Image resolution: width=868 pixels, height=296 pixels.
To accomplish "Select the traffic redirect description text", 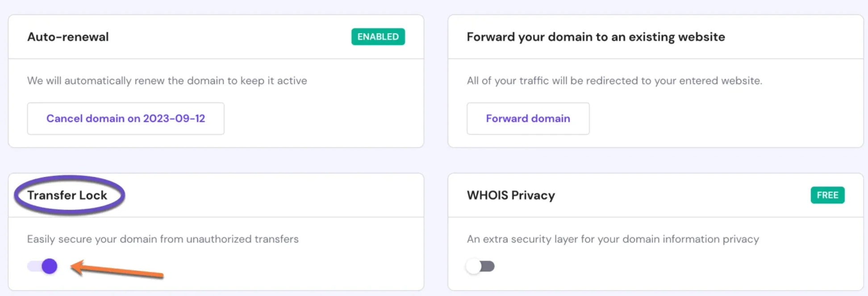I will (614, 81).
